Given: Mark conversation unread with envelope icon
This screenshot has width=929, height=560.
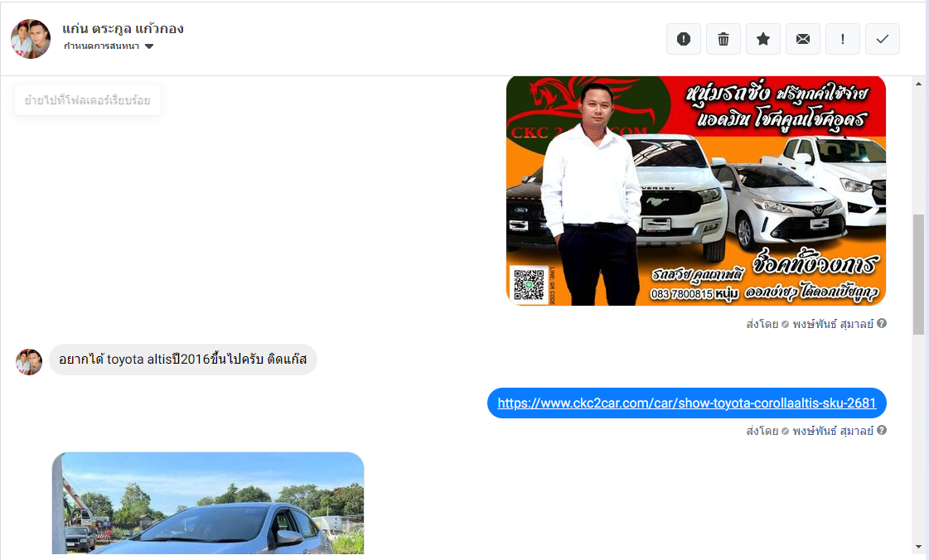Looking at the screenshot, I should coord(803,39).
